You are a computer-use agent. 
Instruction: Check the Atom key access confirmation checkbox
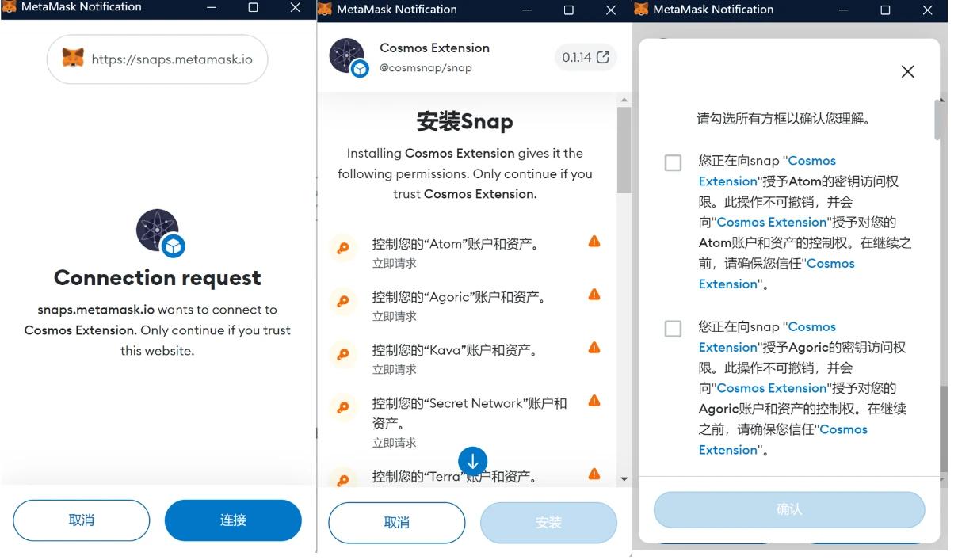tap(673, 162)
